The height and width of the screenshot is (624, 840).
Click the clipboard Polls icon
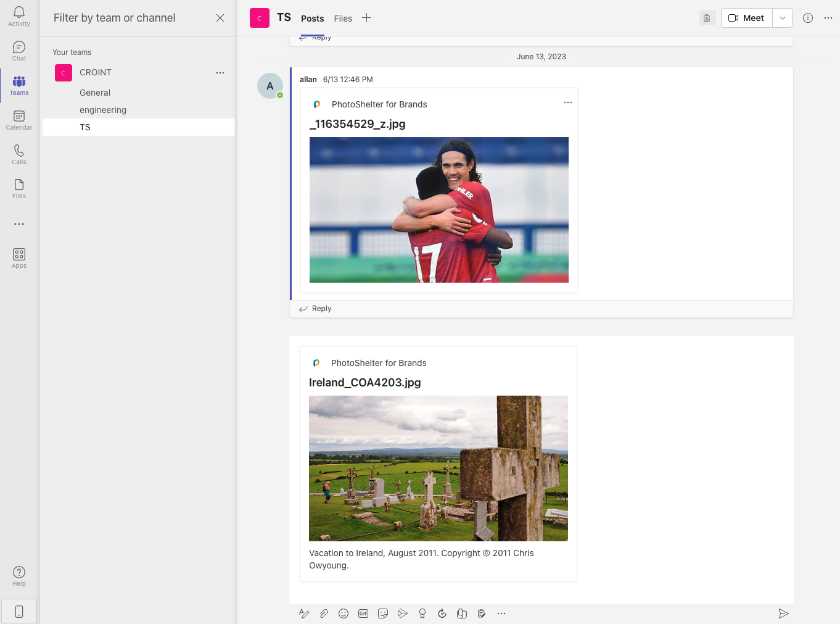click(x=482, y=614)
